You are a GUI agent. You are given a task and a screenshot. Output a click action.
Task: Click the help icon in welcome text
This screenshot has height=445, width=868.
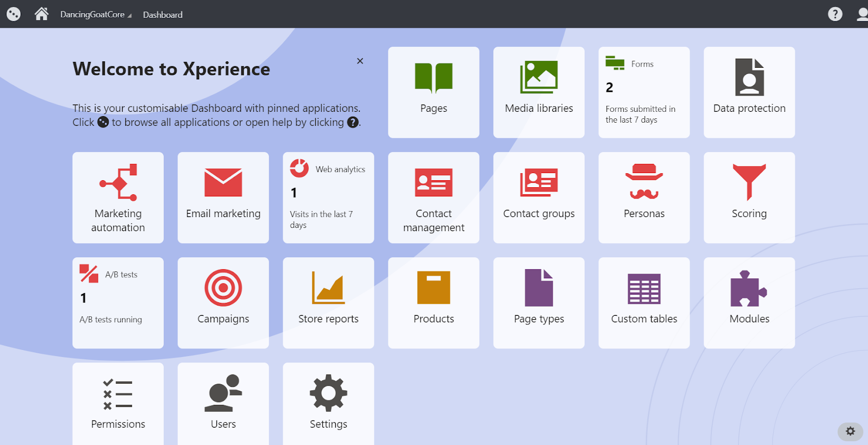tap(353, 122)
